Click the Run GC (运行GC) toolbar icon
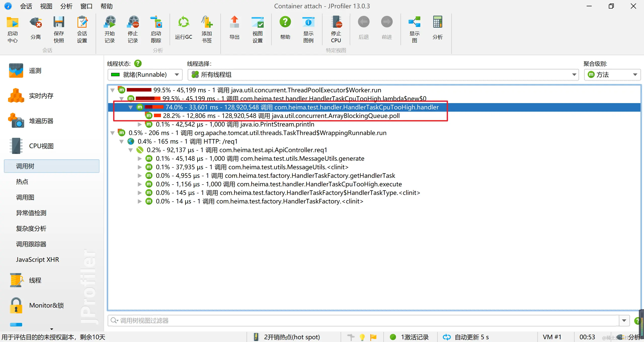The height and width of the screenshot is (342, 644). click(x=183, y=23)
